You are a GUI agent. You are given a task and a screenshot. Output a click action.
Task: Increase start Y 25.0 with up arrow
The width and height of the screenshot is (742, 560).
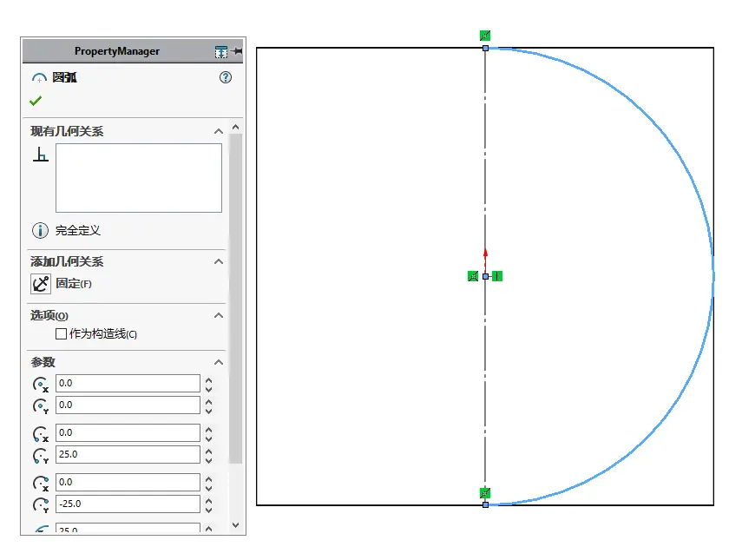point(208,451)
